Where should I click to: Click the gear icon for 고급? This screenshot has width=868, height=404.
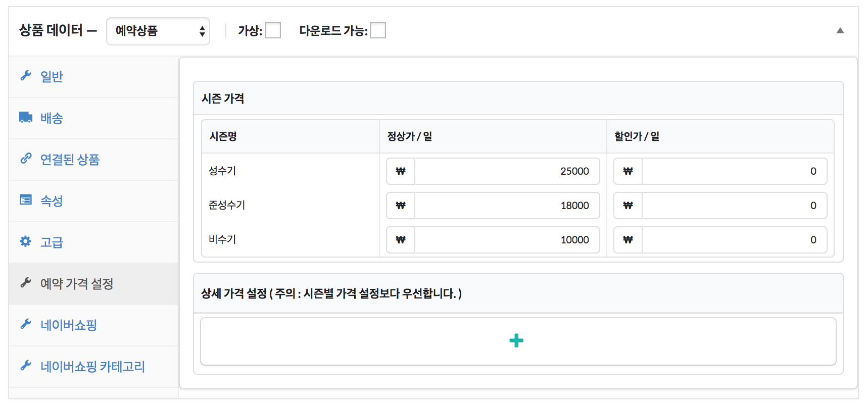26,241
